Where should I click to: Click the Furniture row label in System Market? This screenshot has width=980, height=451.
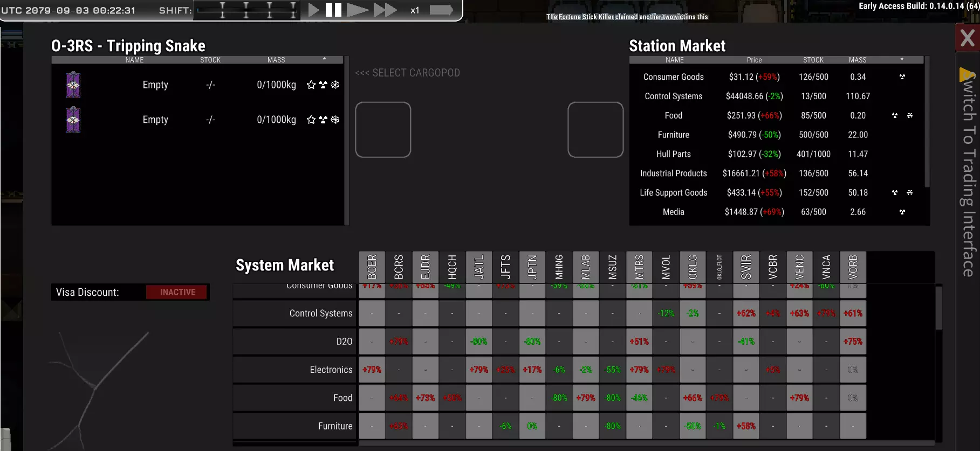click(x=335, y=426)
